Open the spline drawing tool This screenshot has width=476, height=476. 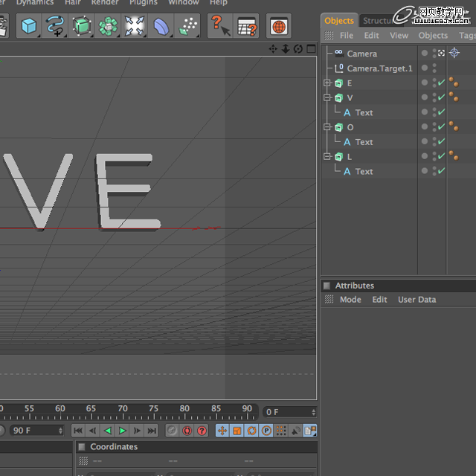pos(55,26)
